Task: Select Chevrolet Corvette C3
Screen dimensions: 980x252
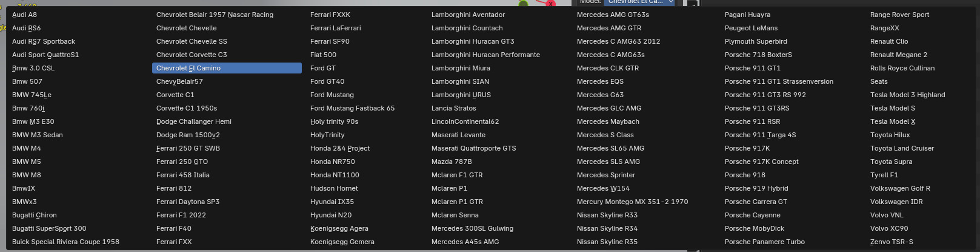Action: 192,55
